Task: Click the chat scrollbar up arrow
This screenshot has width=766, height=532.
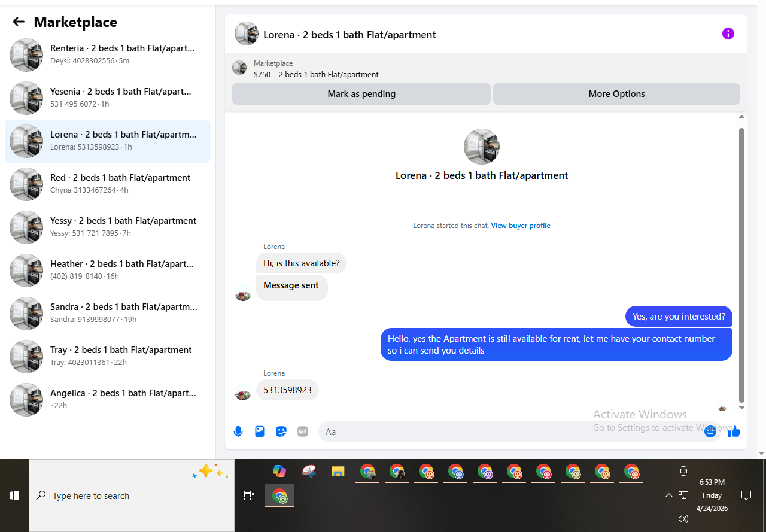Action: pyautogui.click(x=742, y=117)
